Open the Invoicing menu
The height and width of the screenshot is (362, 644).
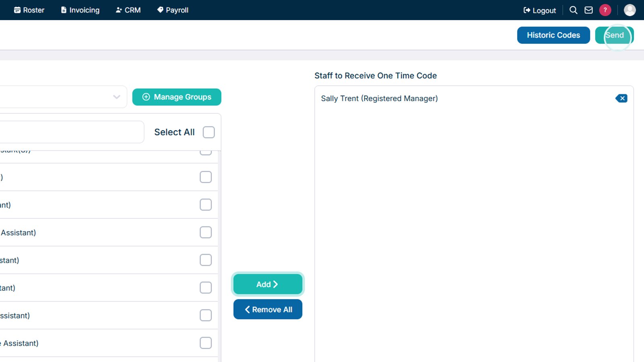point(80,10)
